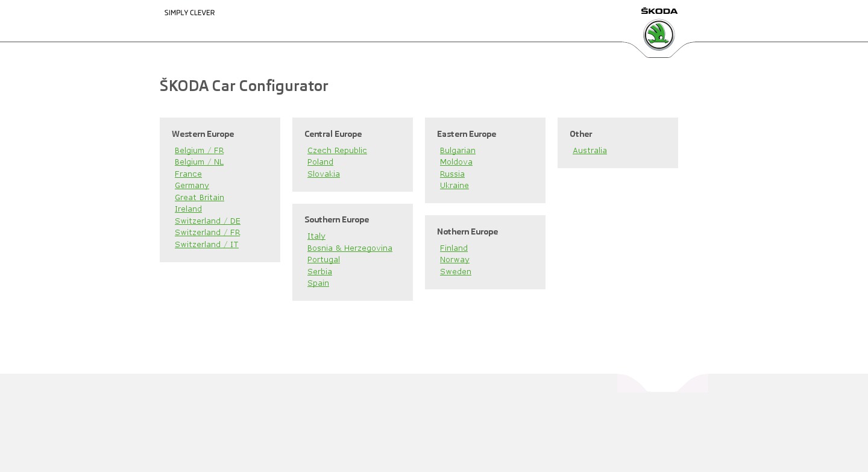The image size is (868, 472).
Task: Choose Portugal from the list
Action: coord(324,260)
